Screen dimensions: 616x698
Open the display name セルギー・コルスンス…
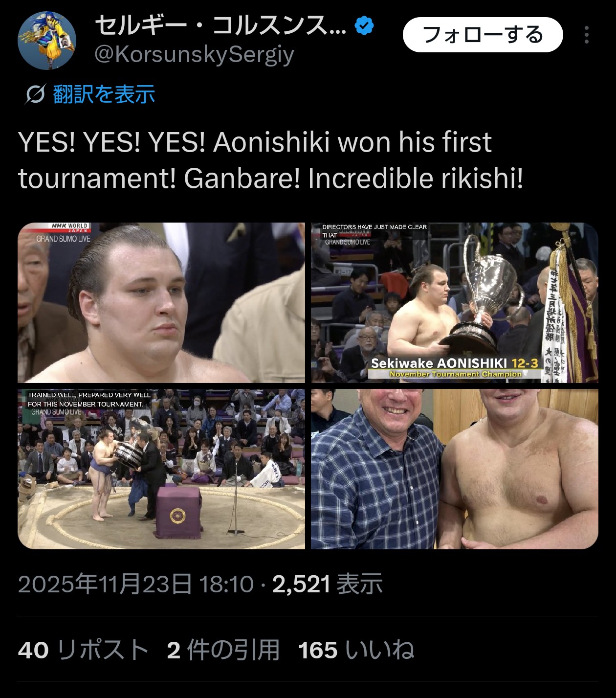click(x=220, y=25)
